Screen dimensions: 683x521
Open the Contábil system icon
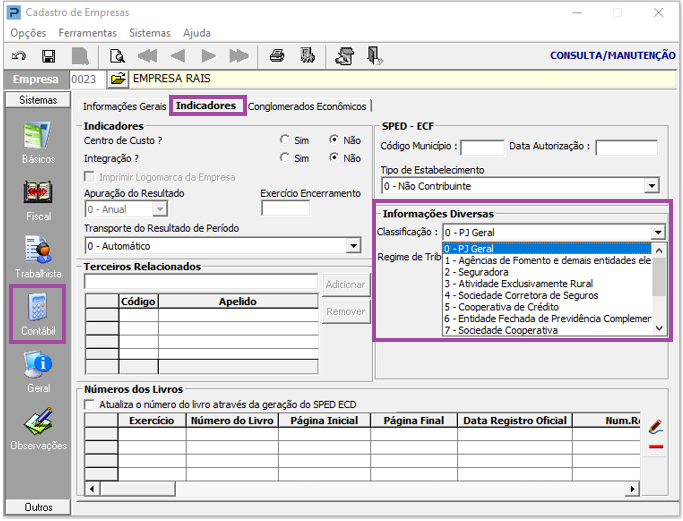(38, 314)
